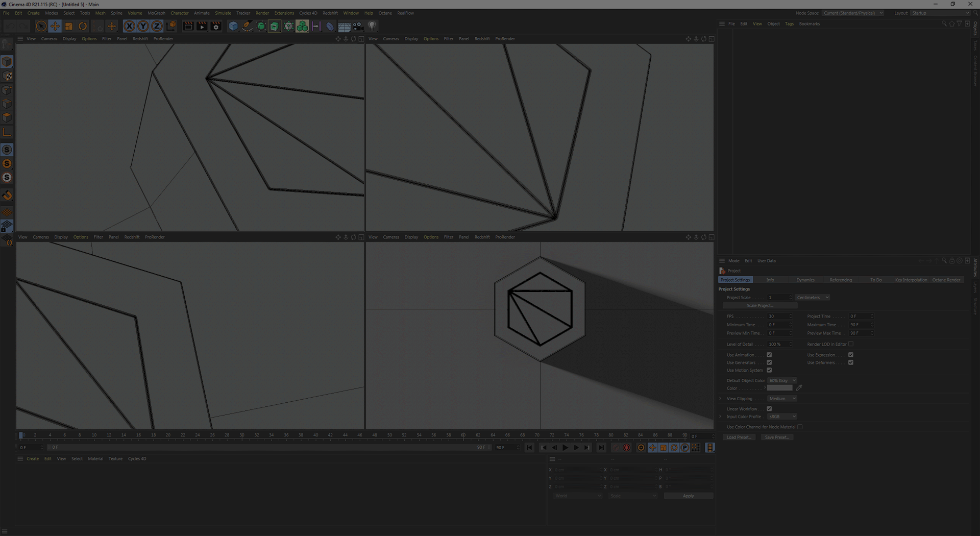Click the default object Color swatch
980x536 pixels.
pyautogui.click(x=779, y=388)
